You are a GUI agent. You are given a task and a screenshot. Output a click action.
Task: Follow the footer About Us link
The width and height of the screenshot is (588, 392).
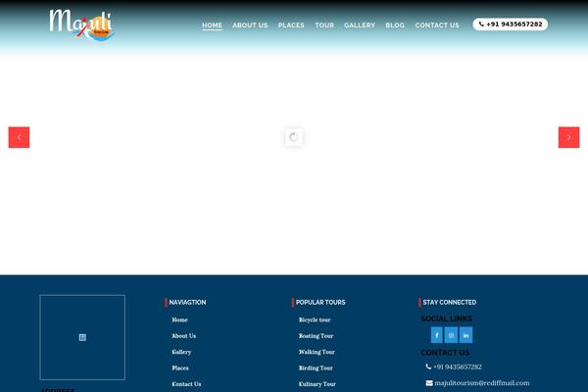point(184,336)
